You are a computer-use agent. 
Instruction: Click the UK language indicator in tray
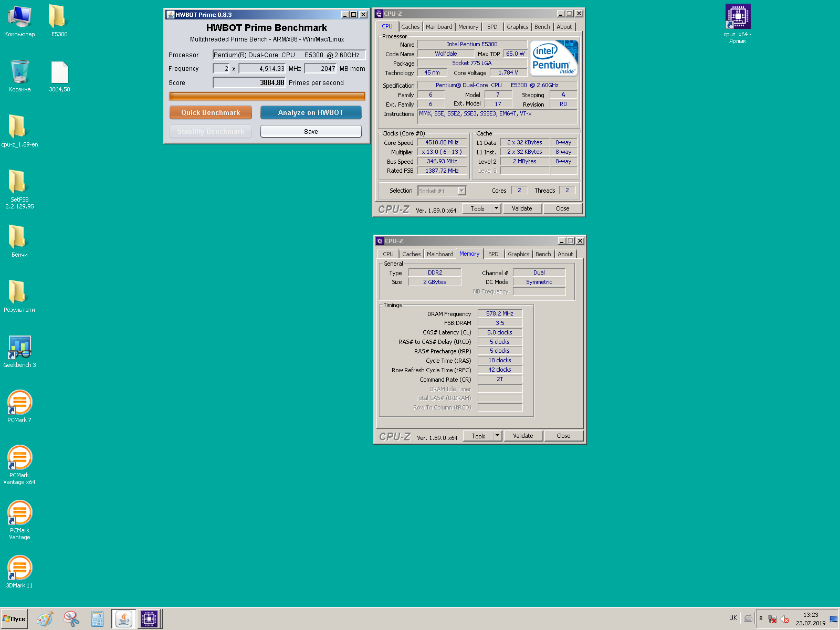[733, 618]
